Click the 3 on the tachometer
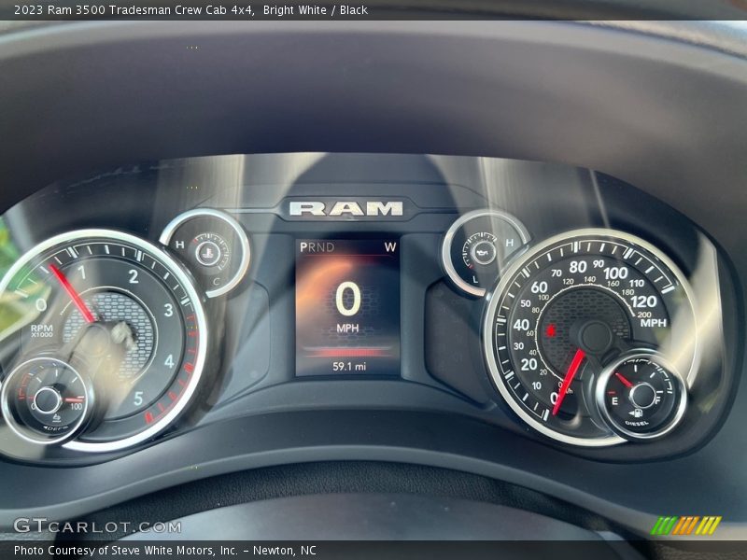Viewport: 747px width, 560px height. coord(168,310)
